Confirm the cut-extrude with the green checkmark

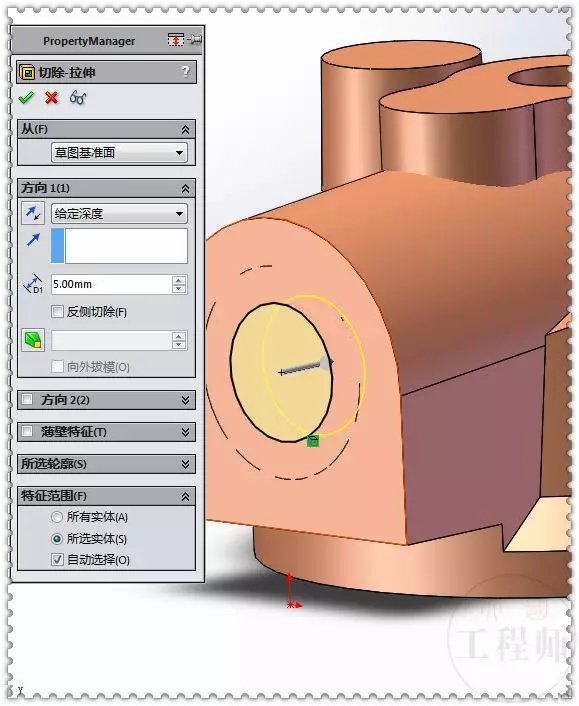click(26, 97)
